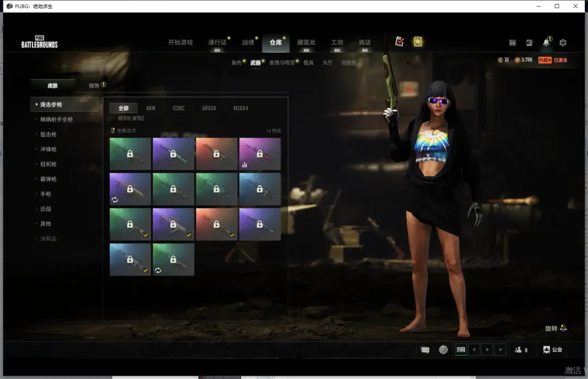The height and width of the screenshot is (379, 588).
Task: Click the 旋转 rotate mouse icon
Action: [563, 328]
